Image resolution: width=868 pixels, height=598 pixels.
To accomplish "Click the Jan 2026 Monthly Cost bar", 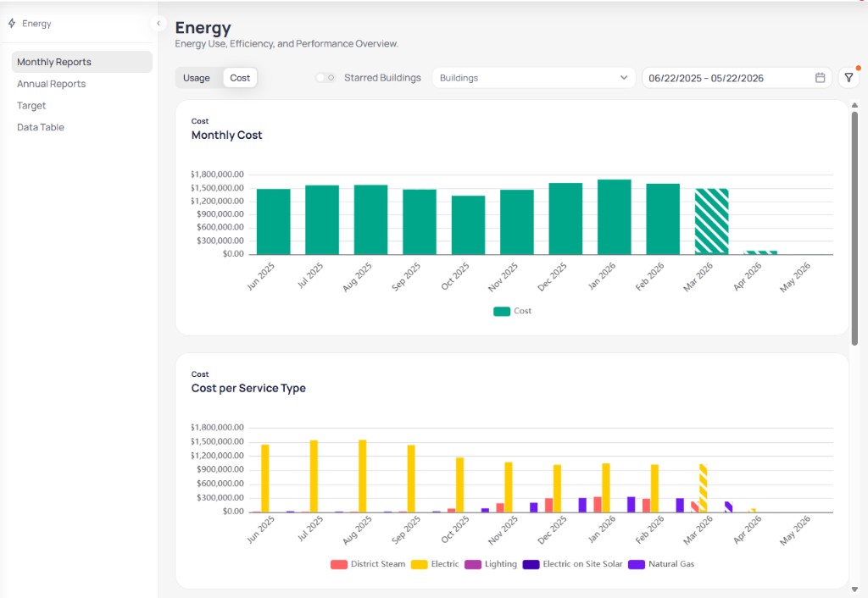I will click(615, 217).
